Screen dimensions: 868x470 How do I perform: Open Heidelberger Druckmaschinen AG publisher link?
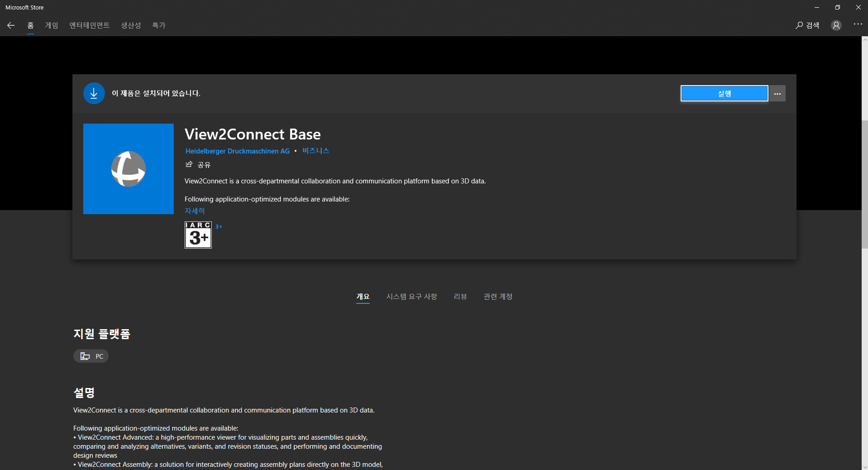pyautogui.click(x=238, y=151)
